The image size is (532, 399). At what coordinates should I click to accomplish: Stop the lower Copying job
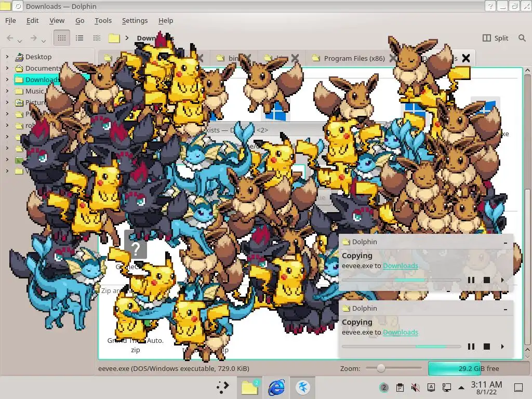pos(486,347)
